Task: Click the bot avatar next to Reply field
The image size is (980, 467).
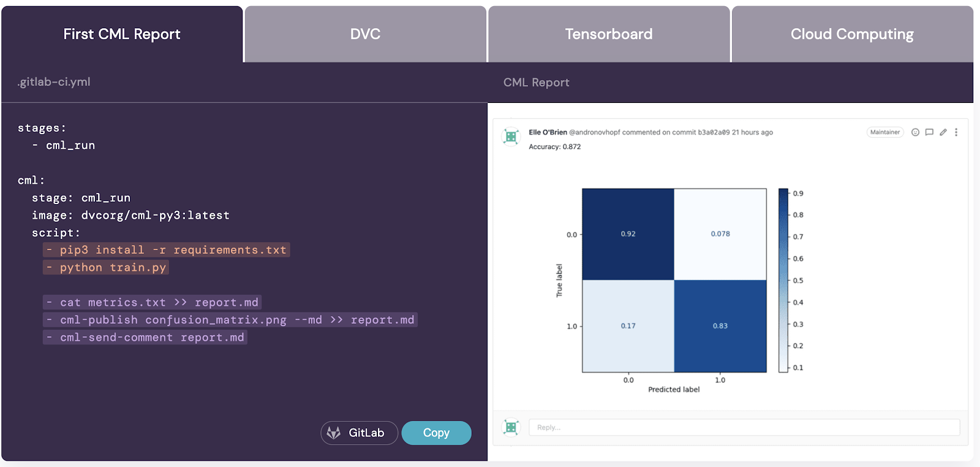Action: (511, 427)
